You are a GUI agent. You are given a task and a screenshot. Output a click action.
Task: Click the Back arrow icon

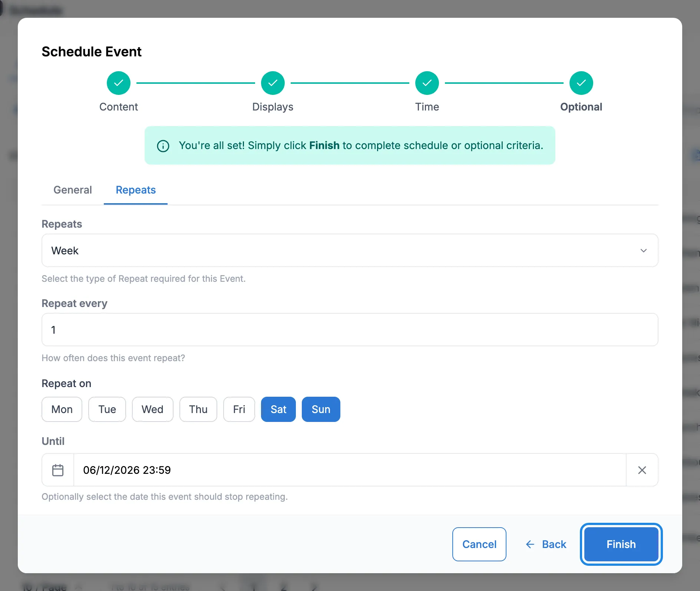coord(530,544)
